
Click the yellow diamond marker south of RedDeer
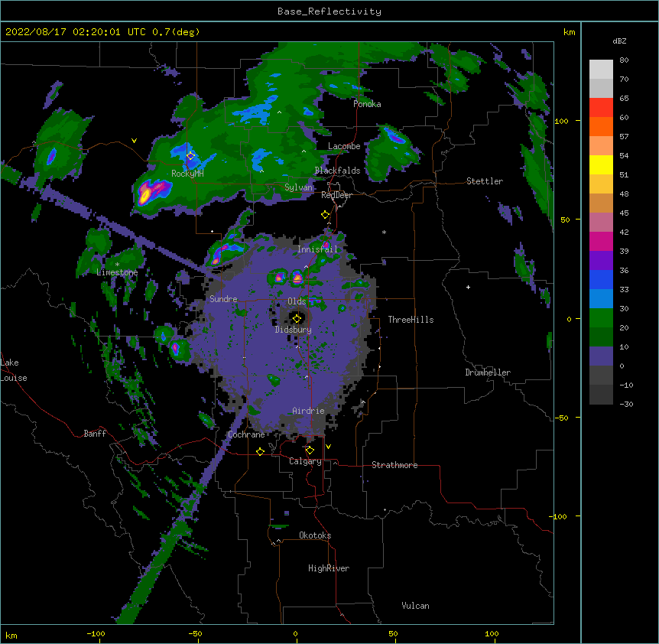point(325,215)
